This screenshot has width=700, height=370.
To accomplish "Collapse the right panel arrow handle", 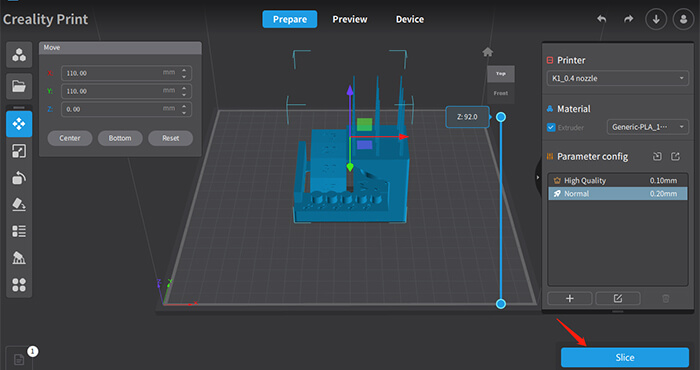I will [x=538, y=177].
